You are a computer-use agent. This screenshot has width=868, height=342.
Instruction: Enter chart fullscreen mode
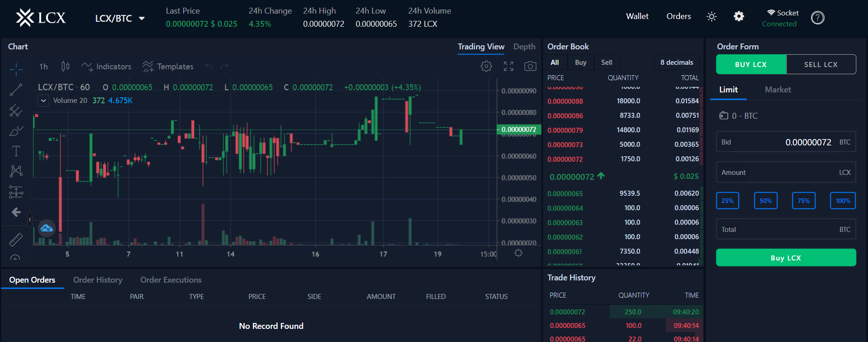point(508,67)
